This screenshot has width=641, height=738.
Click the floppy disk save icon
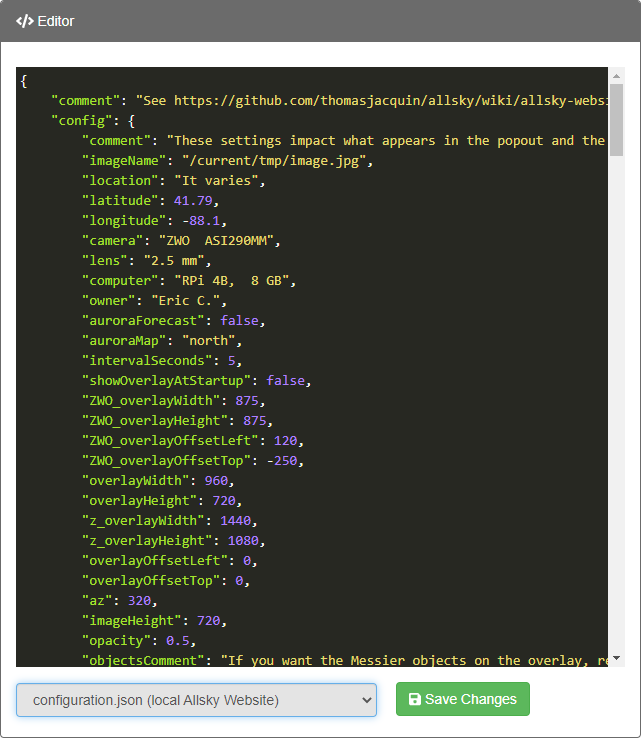[x=415, y=700]
